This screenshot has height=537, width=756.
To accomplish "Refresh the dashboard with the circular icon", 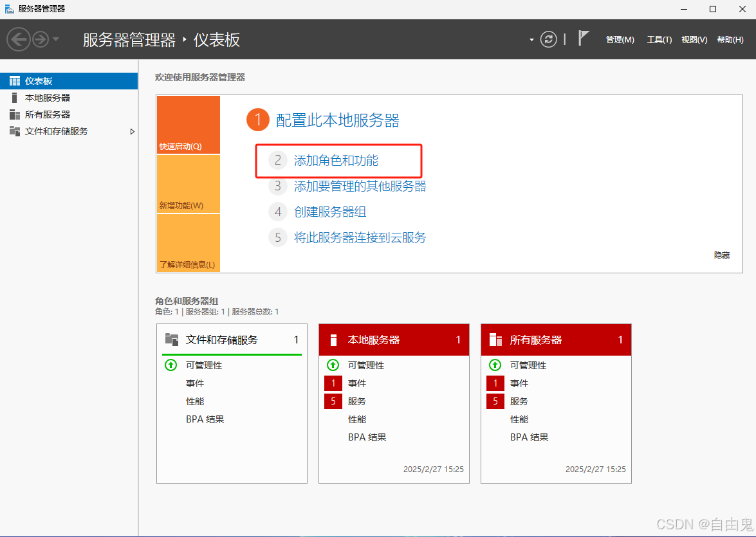I will (x=548, y=39).
